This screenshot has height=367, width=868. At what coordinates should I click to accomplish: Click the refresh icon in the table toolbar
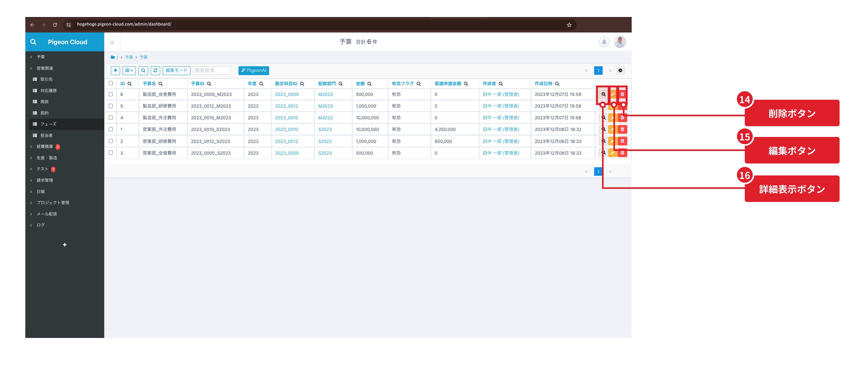155,70
